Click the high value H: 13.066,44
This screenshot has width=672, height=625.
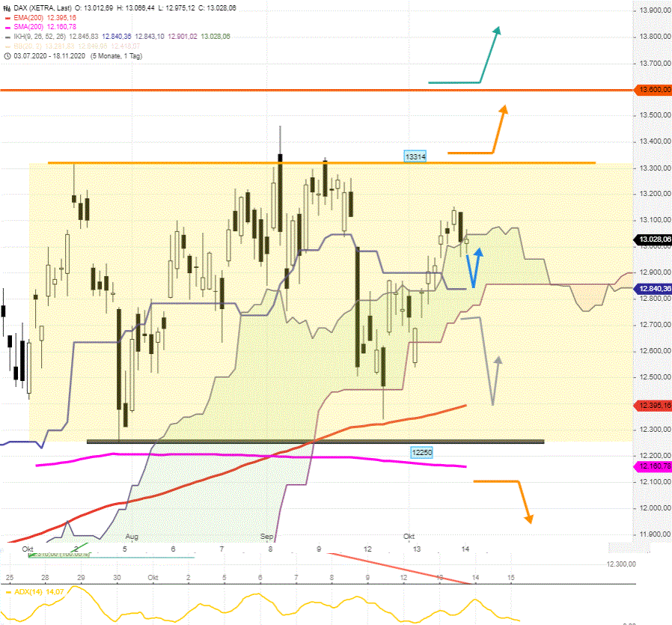coord(135,8)
